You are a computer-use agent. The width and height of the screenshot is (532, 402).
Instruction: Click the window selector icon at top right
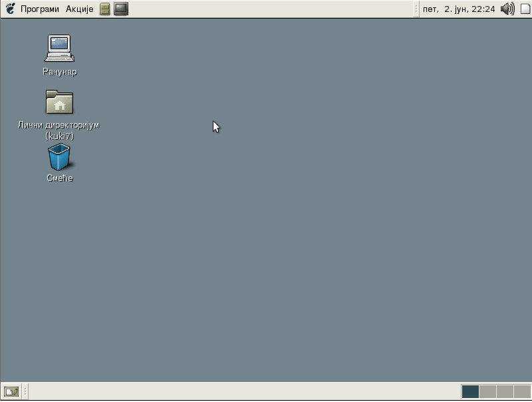point(525,9)
